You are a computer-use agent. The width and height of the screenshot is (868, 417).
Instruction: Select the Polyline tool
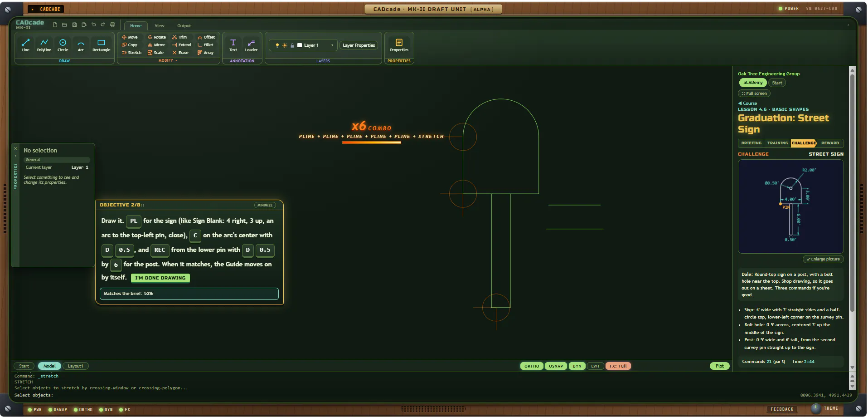tap(44, 45)
